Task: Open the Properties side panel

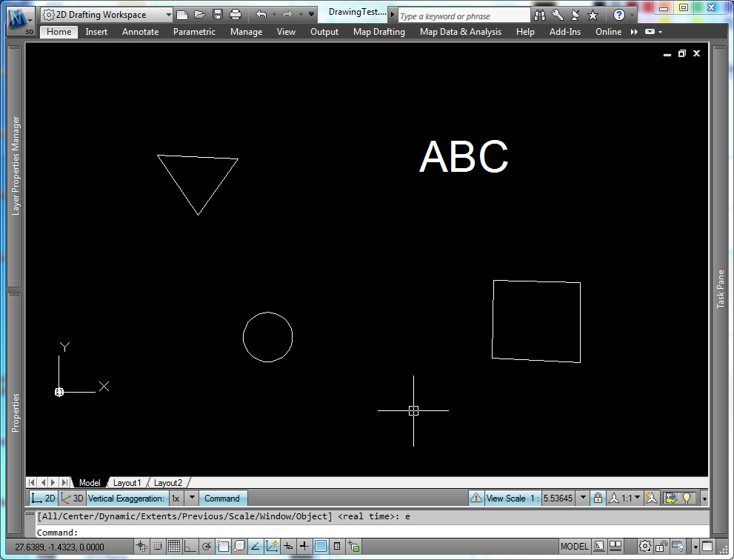Action: (x=15, y=413)
